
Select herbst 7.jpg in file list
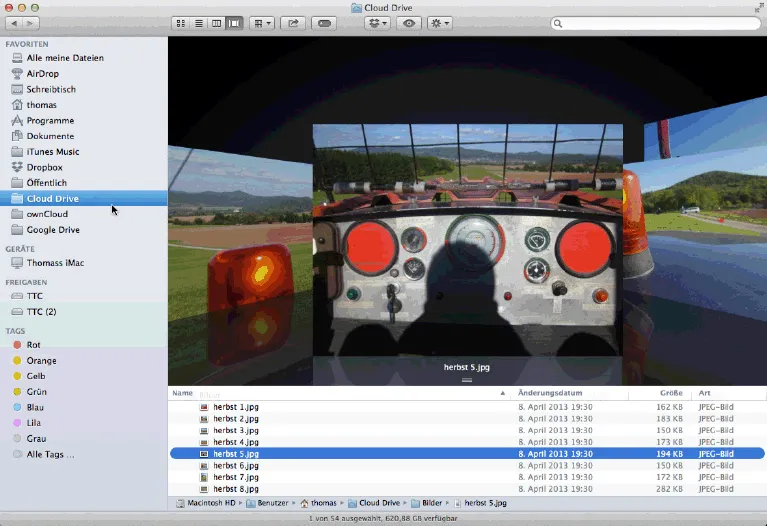point(236,477)
